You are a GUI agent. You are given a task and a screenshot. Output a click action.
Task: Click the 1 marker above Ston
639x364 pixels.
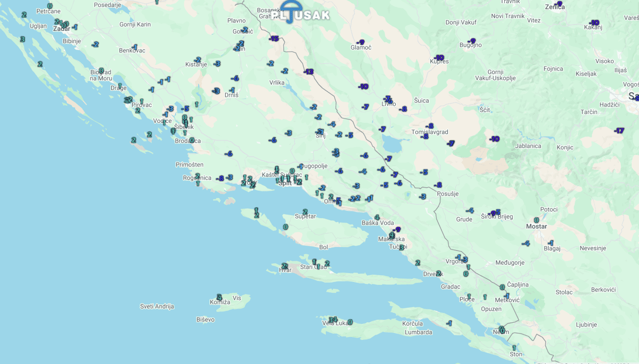(x=514, y=348)
